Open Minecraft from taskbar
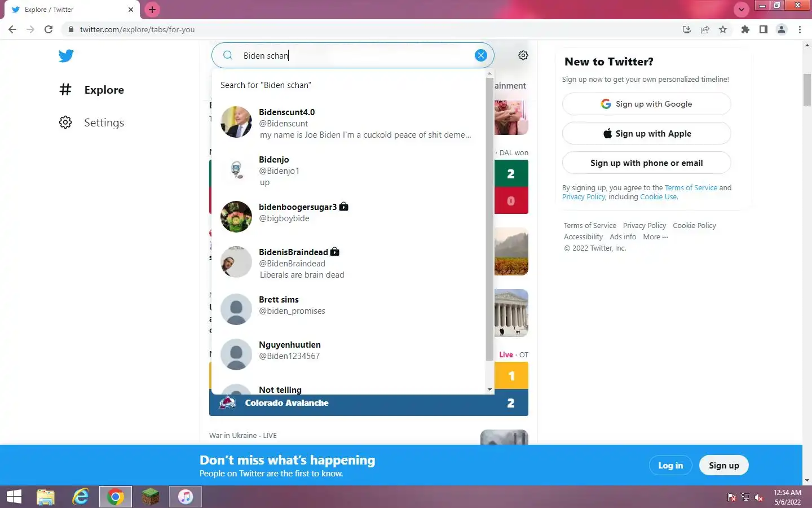812x508 pixels. click(151, 497)
